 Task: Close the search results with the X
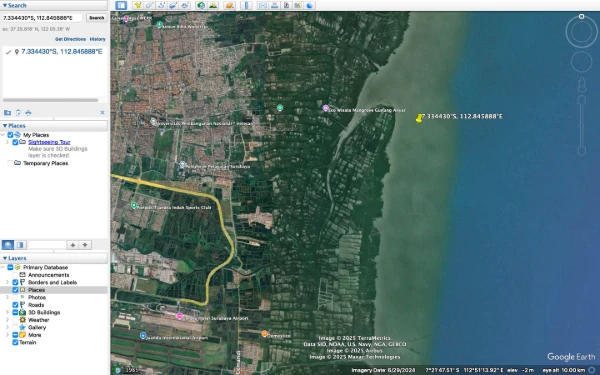[x=102, y=112]
